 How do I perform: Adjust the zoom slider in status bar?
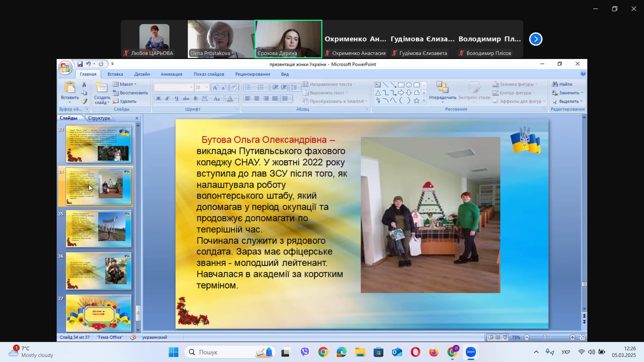[545, 337]
